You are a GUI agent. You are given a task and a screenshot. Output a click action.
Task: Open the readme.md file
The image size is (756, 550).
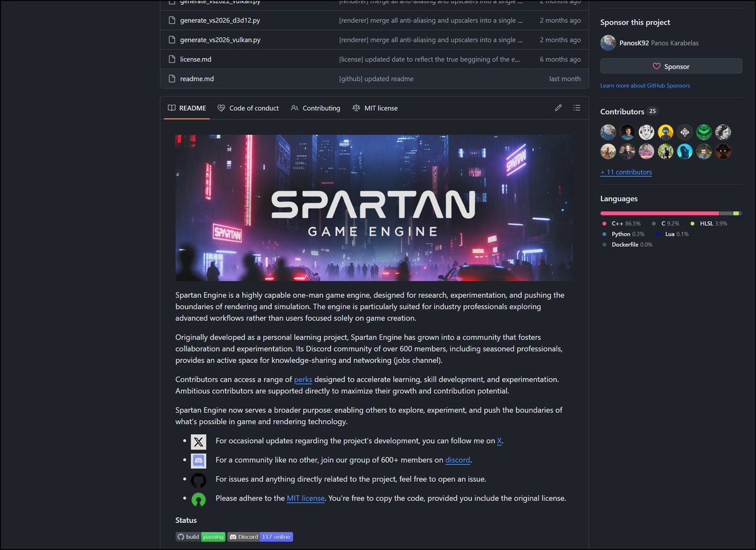point(197,79)
